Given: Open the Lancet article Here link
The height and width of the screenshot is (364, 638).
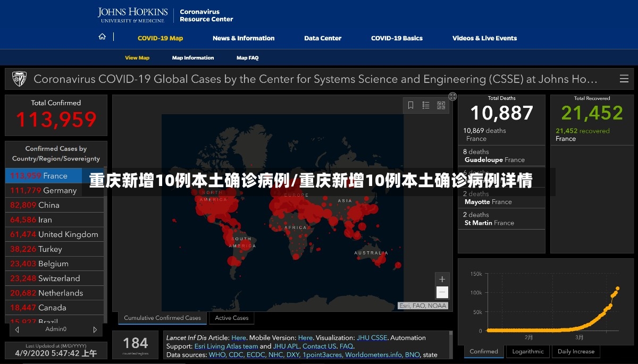Looking at the screenshot, I should pos(239,337).
